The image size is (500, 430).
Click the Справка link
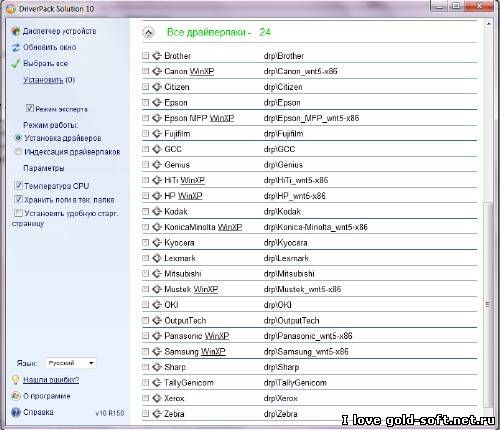pyautogui.click(x=38, y=412)
